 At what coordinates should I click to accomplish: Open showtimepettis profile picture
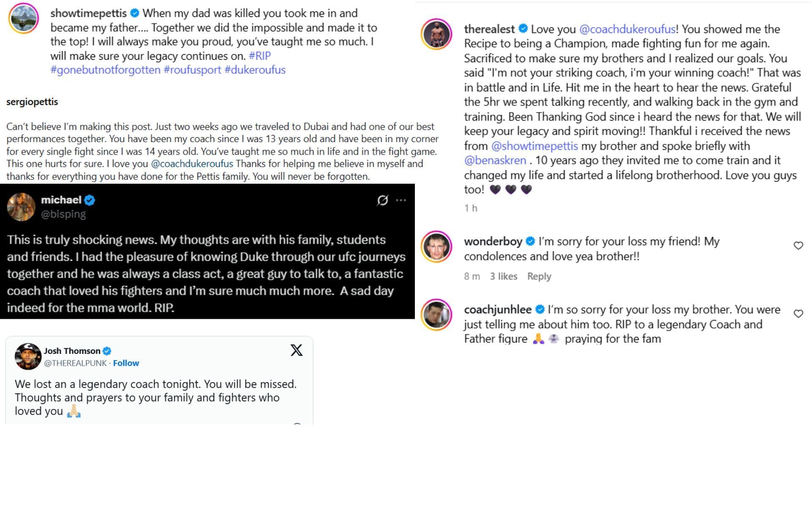[x=24, y=18]
